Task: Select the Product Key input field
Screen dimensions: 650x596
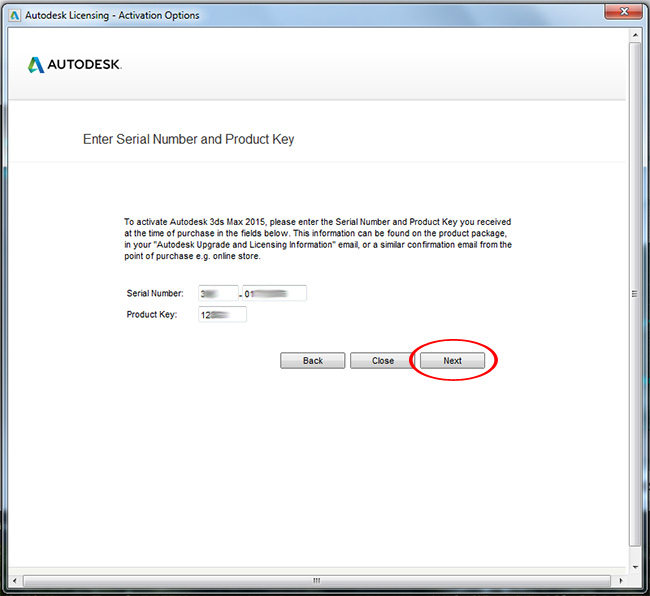Action: 222,315
